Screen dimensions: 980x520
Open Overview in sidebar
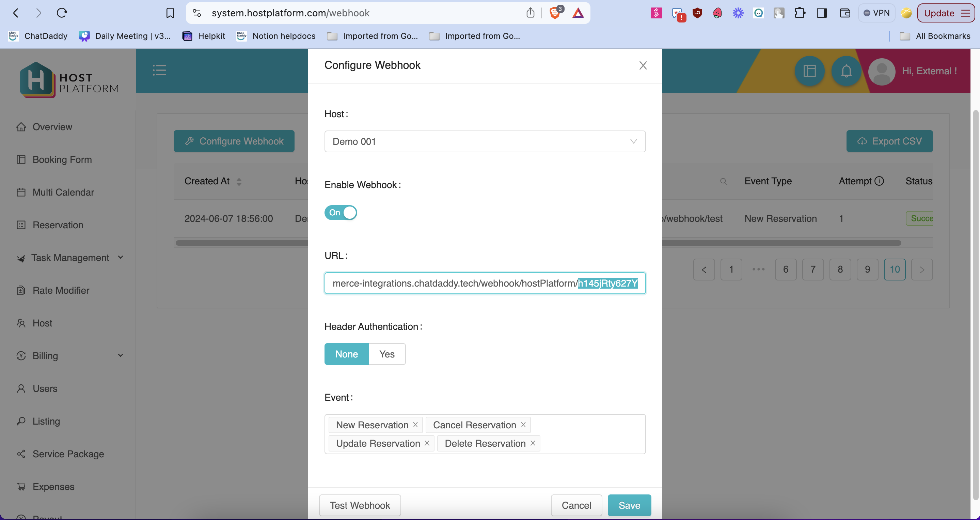pos(52,127)
